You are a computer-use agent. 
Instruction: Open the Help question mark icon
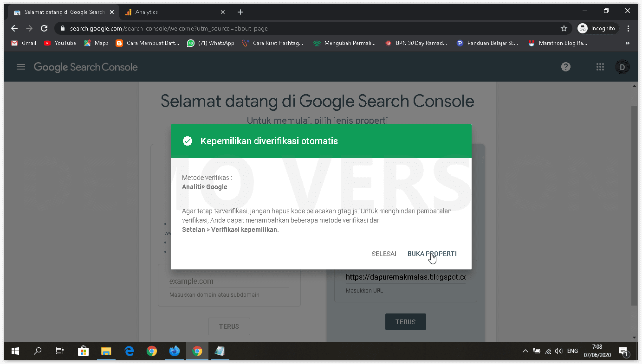[x=565, y=67]
